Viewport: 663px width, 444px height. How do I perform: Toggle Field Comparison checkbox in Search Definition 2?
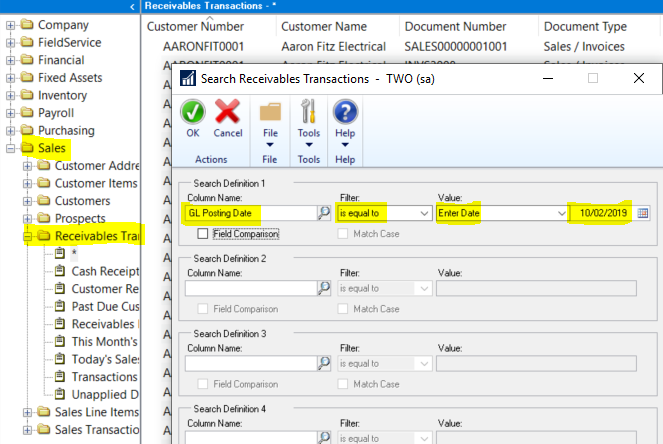click(203, 309)
